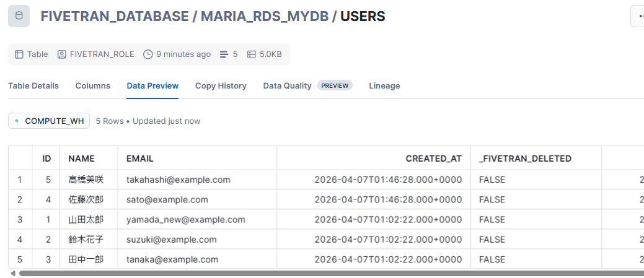The image size is (644, 278).
Task: Select the Copy History tab
Action: click(221, 86)
